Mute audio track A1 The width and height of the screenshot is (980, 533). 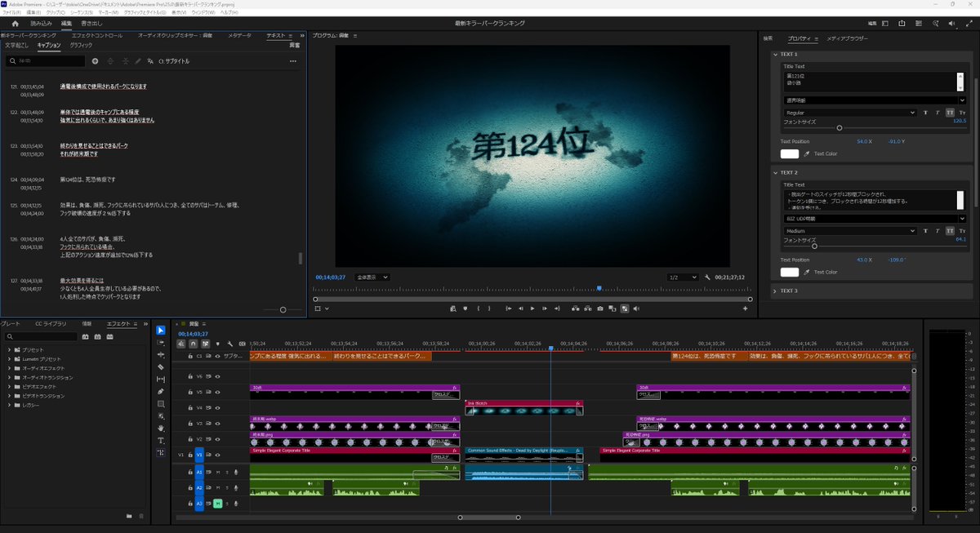coord(218,472)
